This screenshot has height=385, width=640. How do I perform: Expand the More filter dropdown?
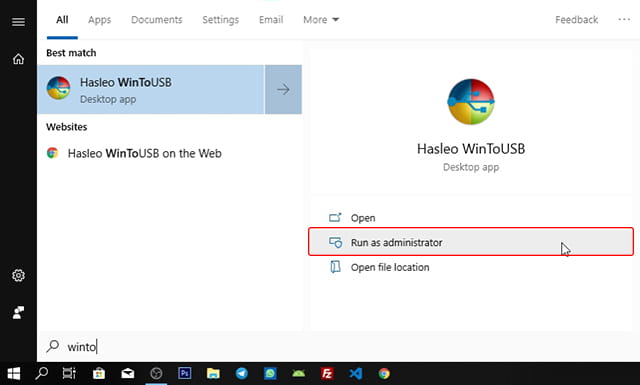(321, 20)
